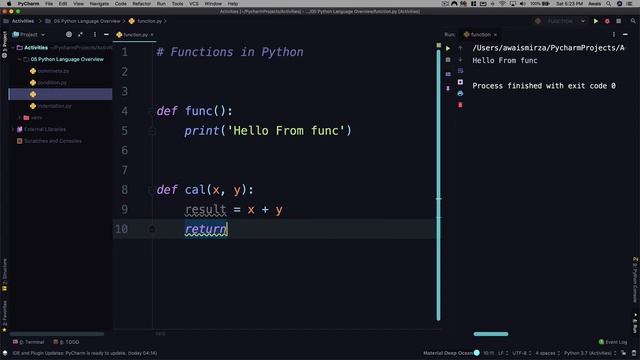
Task: Open UTF-8 encoding selector
Action: pos(522,353)
